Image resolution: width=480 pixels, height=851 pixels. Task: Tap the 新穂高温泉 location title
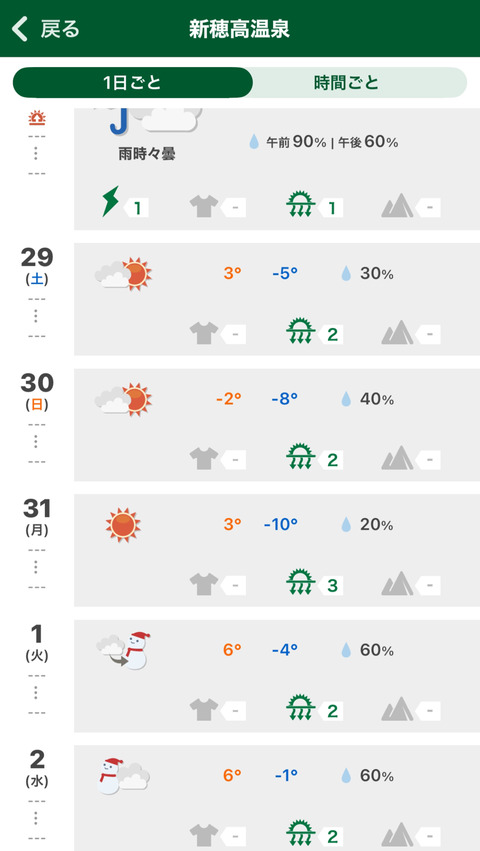[x=239, y=29]
